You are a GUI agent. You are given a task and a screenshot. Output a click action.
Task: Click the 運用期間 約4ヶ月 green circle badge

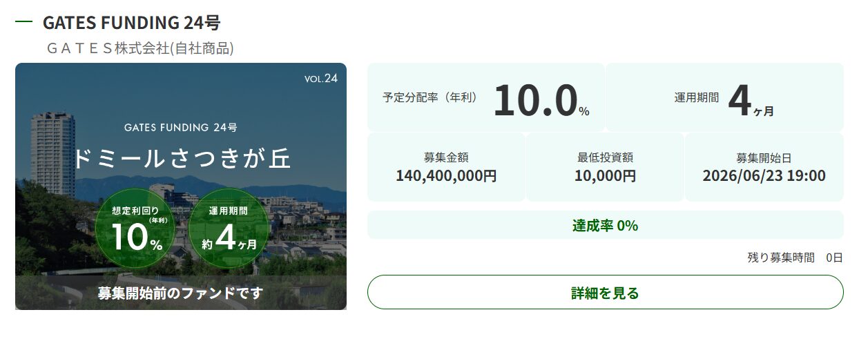(228, 229)
